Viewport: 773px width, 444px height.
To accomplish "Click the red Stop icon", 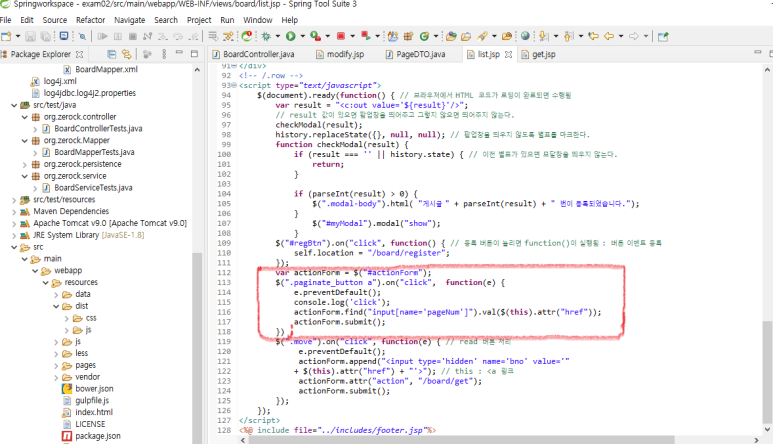I will [x=341, y=36].
